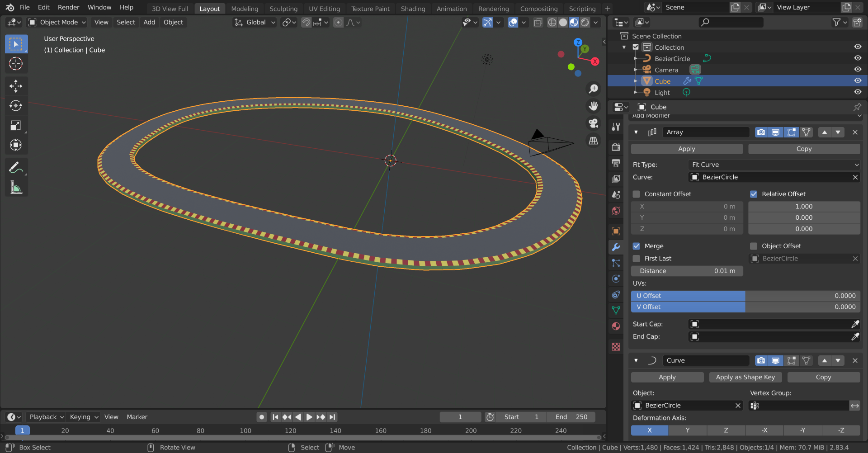Open Object Constraints properties tab
868x453 pixels.
click(616, 294)
